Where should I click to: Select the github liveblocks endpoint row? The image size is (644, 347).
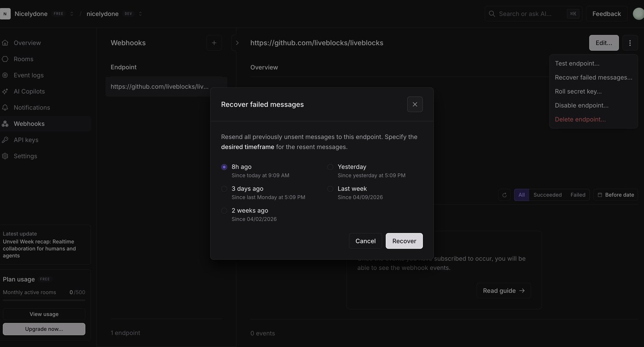pos(166,87)
